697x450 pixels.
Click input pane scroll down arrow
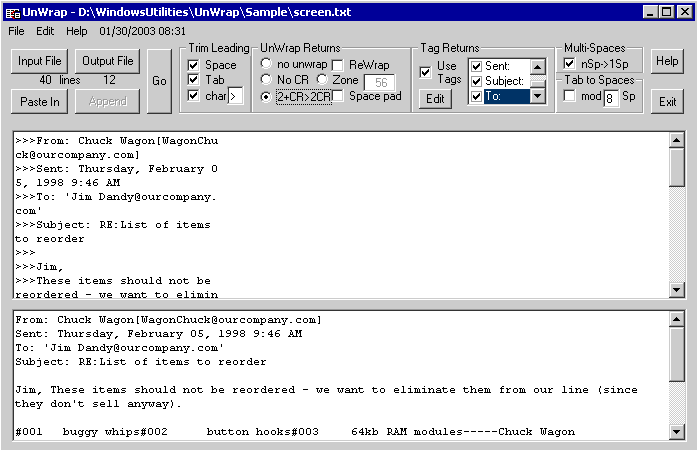[677, 290]
